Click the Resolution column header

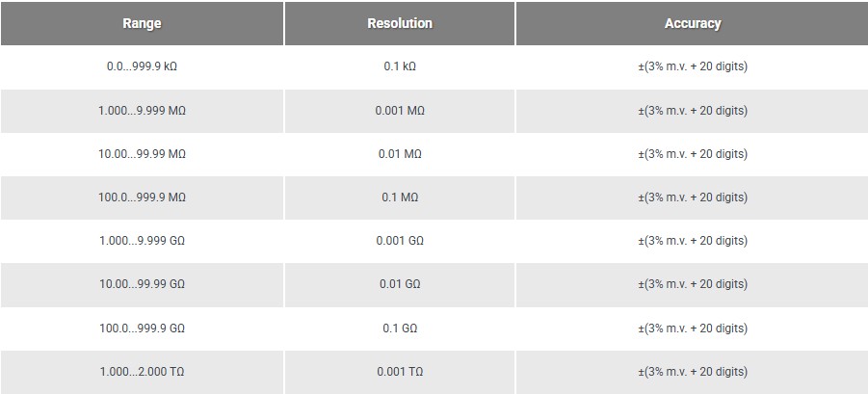pyautogui.click(x=400, y=24)
